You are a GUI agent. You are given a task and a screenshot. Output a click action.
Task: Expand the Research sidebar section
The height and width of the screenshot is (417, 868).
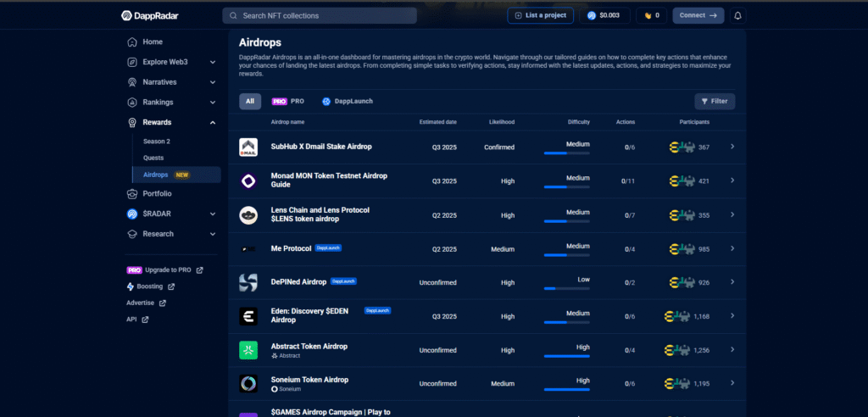[x=213, y=234]
